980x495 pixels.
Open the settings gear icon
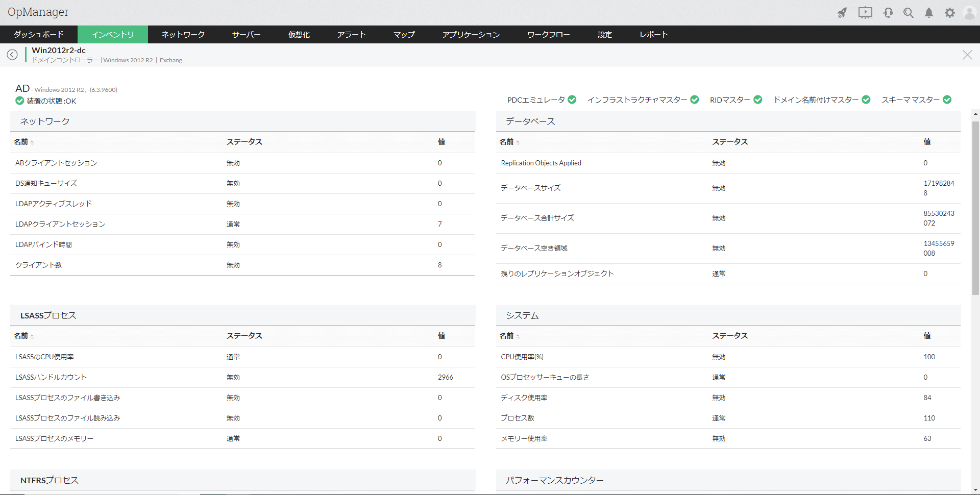[949, 13]
